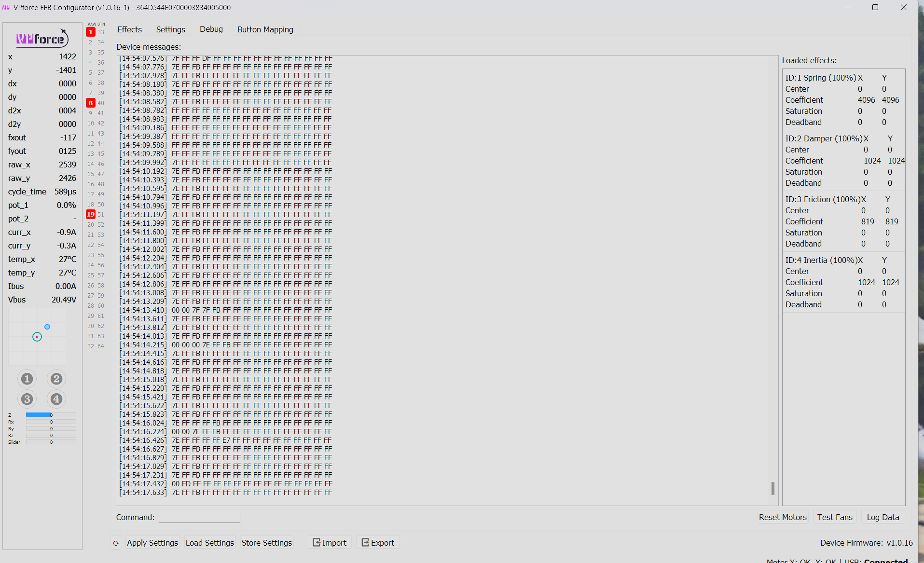Open the Button Mapping tab
This screenshot has height=563, width=924.
[265, 29]
